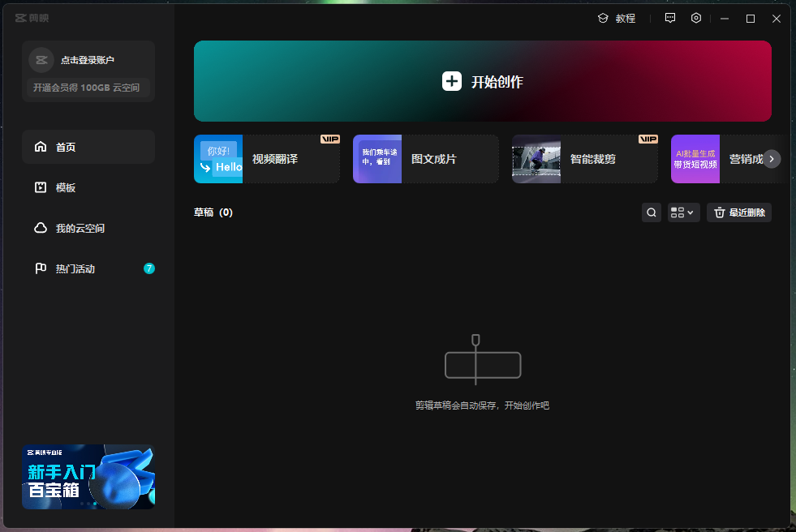796x532 pixels.
Task: Launch the 智能裁剪 smart crop tool
Action: click(584, 159)
